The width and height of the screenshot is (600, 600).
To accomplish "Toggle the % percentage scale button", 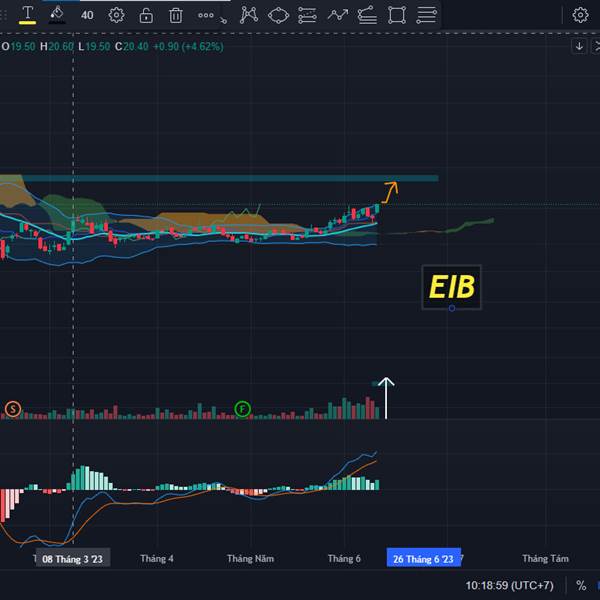I will (581, 585).
